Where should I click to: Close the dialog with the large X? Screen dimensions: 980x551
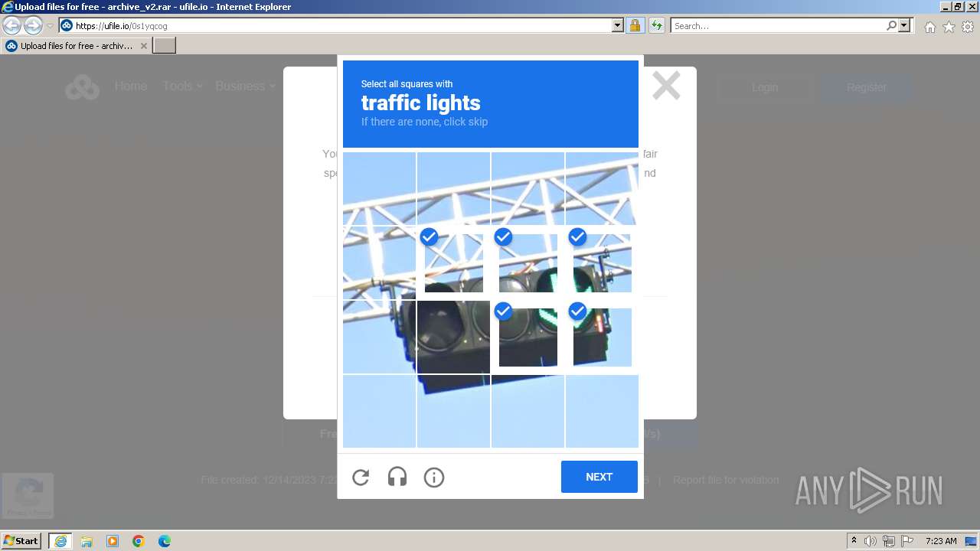(666, 86)
